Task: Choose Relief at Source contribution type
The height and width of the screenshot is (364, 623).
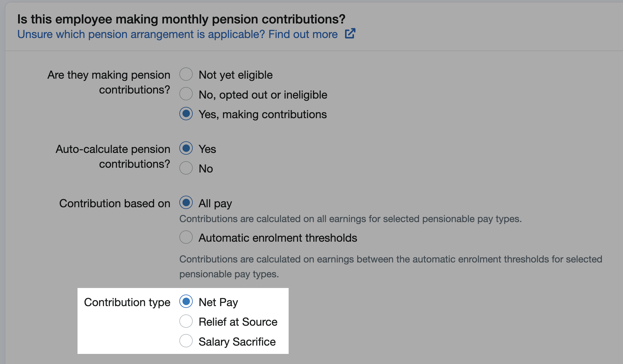Action: point(186,321)
